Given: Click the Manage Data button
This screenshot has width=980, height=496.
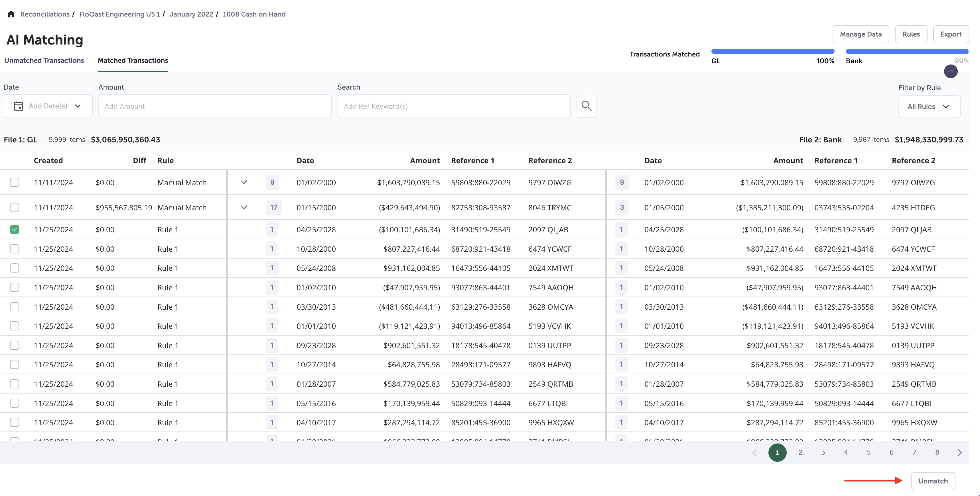Looking at the screenshot, I should pos(861,34).
